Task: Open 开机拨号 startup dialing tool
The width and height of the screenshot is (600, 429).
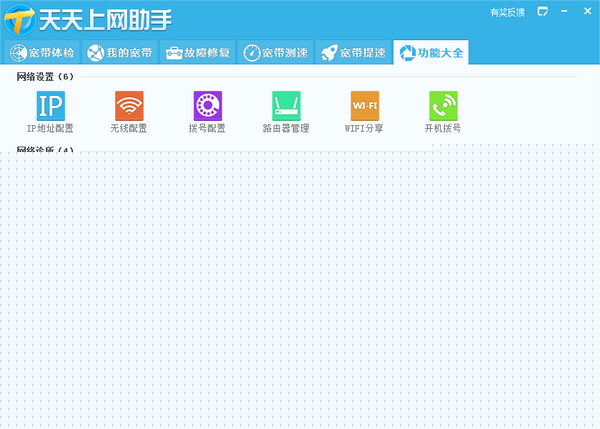Action: (x=443, y=106)
